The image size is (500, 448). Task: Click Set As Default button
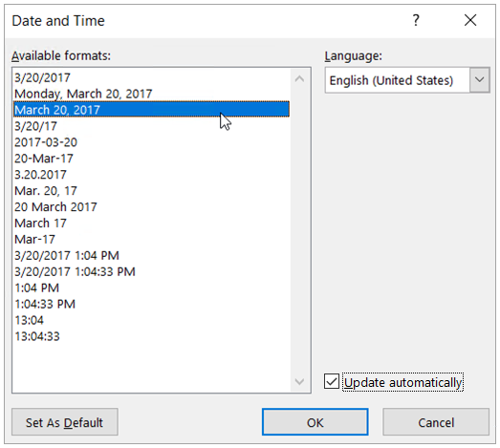tap(65, 422)
